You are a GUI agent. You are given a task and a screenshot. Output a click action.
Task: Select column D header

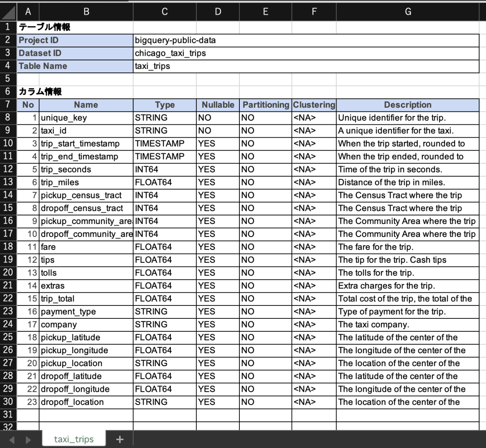click(x=218, y=12)
